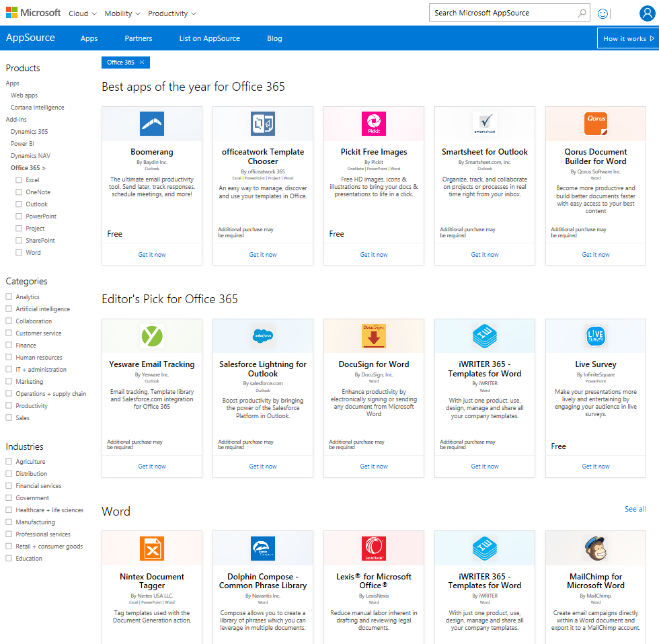The width and height of the screenshot is (659, 644).
Task: Click the DocuSign for Word icon
Action: 374,336
